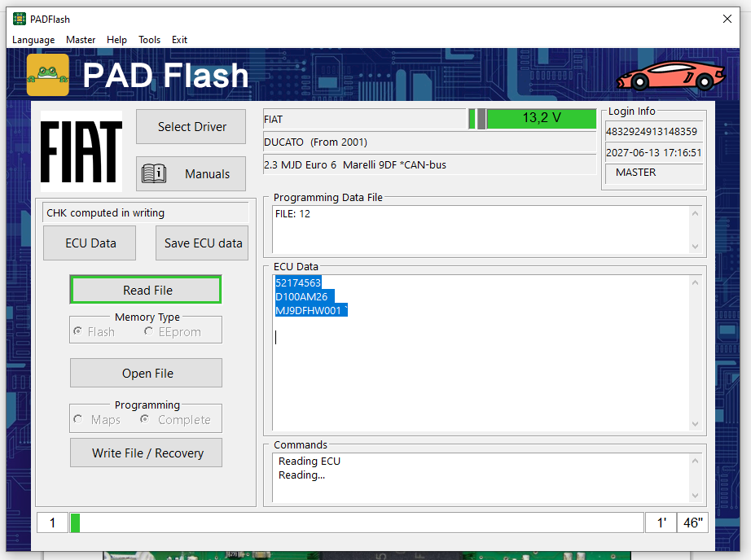Click the MJ9DFHW001 line in ECU Data
The width and height of the screenshot is (751, 560).
(x=311, y=311)
